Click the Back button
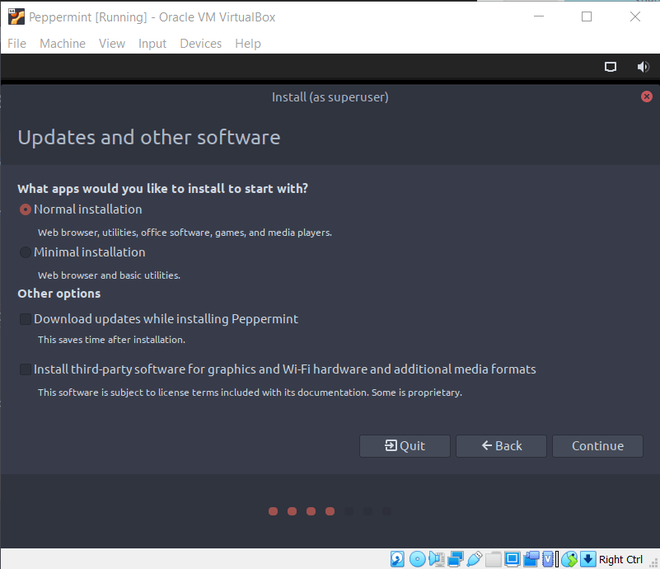660x569 pixels. click(x=501, y=446)
